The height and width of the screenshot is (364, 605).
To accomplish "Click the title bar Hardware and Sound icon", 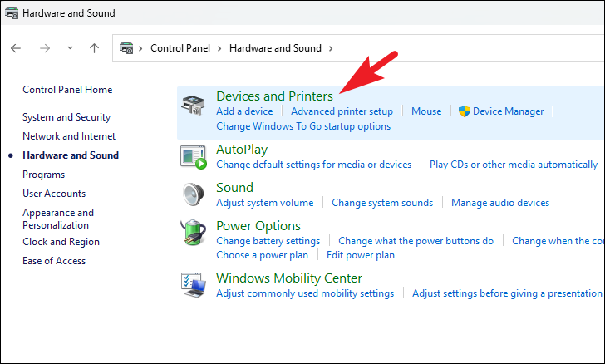I will pos(12,13).
